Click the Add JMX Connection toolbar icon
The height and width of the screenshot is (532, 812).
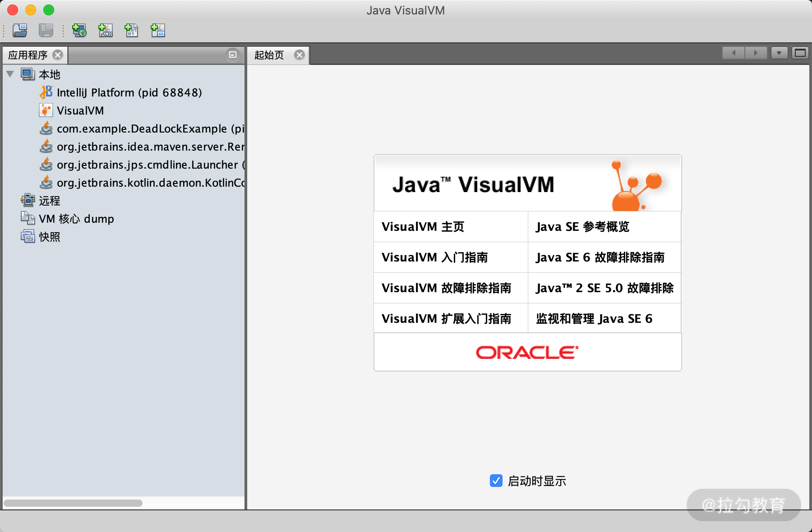(106, 30)
